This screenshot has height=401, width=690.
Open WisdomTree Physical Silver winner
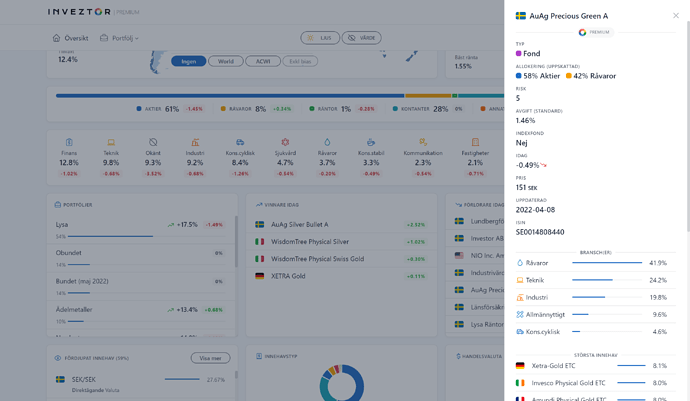point(341,242)
